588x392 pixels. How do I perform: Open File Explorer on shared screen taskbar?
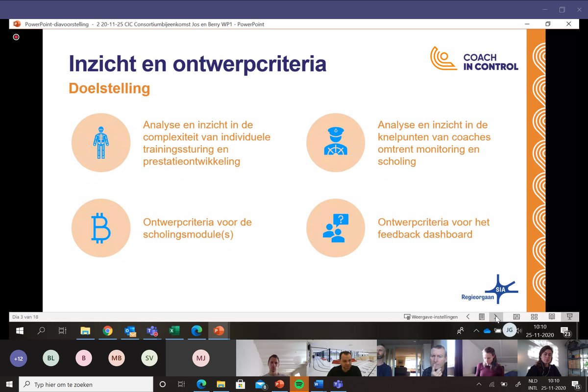(85, 331)
